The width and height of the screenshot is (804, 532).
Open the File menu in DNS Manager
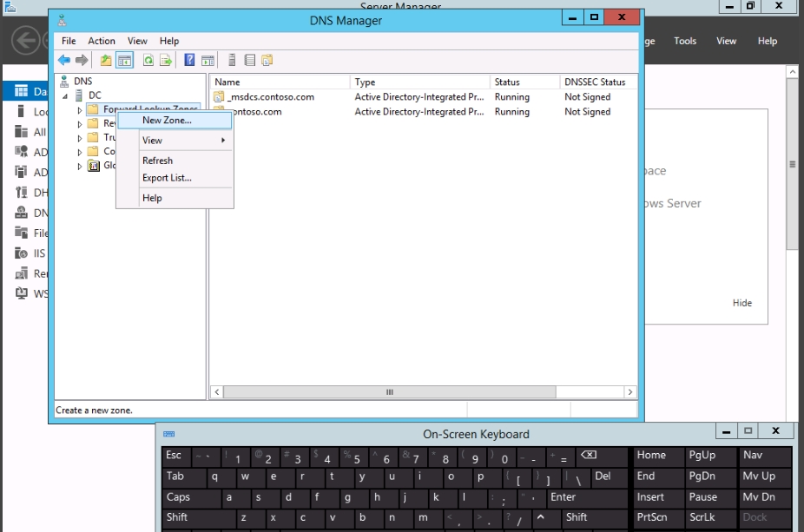click(x=69, y=41)
